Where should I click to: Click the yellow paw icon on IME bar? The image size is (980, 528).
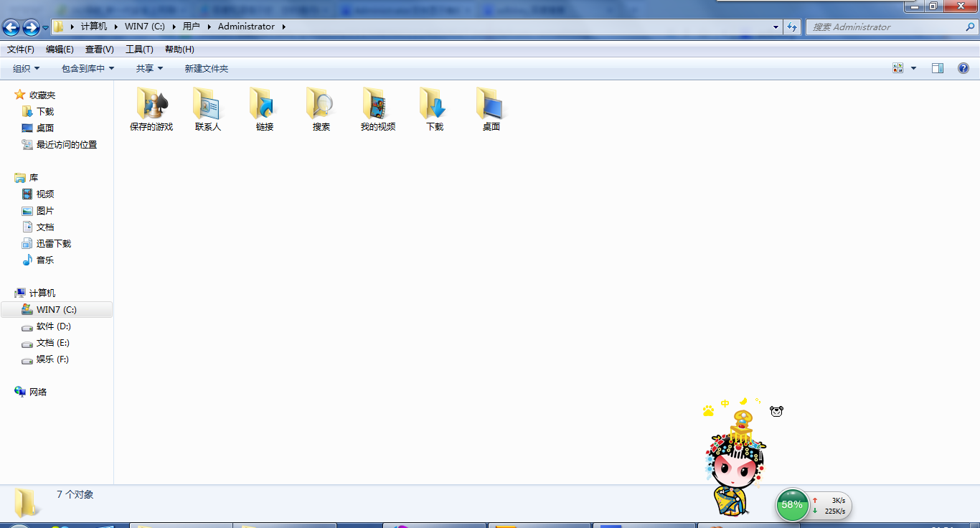point(709,411)
